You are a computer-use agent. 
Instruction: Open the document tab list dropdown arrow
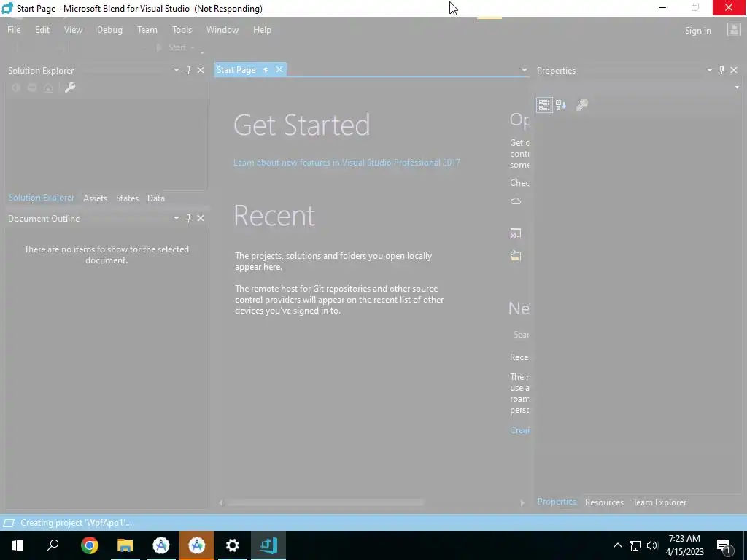point(524,70)
